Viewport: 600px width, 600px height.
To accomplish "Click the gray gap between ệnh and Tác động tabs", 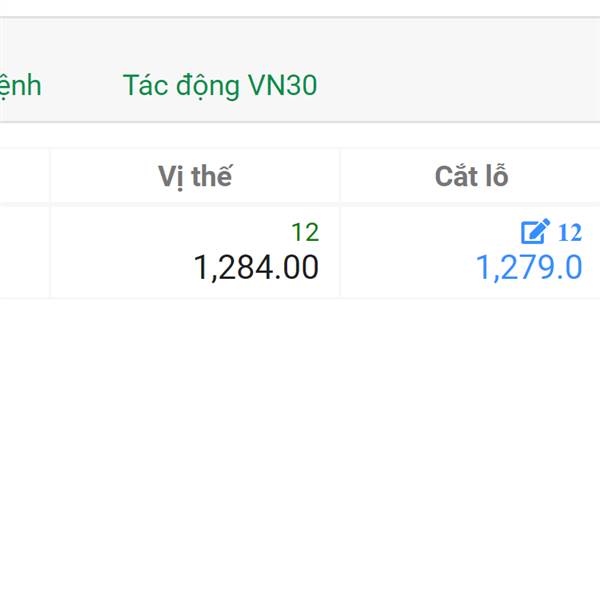I will tap(82, 85).
